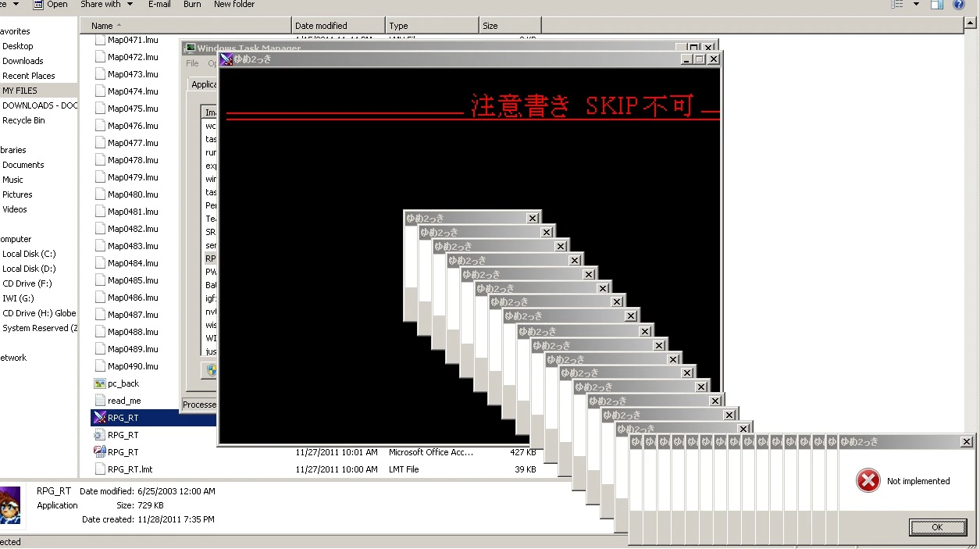Click the RPG_RT thumbnail in details pane

9,506
